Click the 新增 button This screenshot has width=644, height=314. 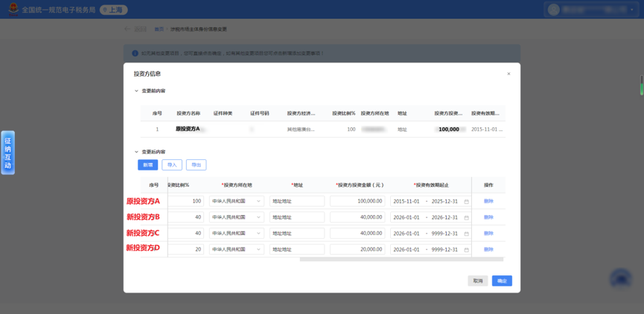click(x=148, y=165)
